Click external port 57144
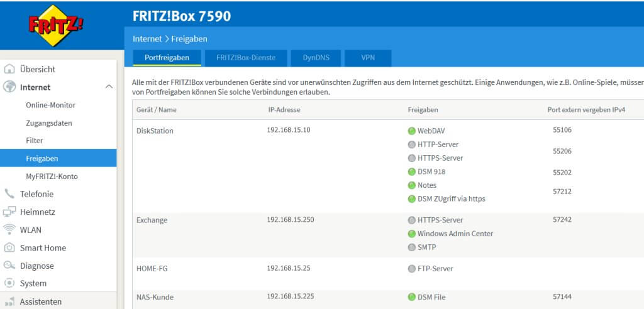 (x=562, y=296)
